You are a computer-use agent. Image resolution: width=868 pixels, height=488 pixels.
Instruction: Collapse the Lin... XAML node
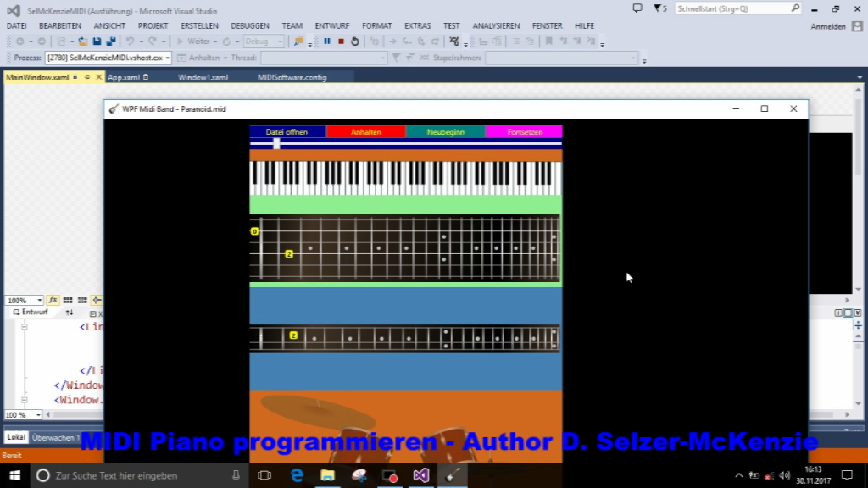point(25,327)
